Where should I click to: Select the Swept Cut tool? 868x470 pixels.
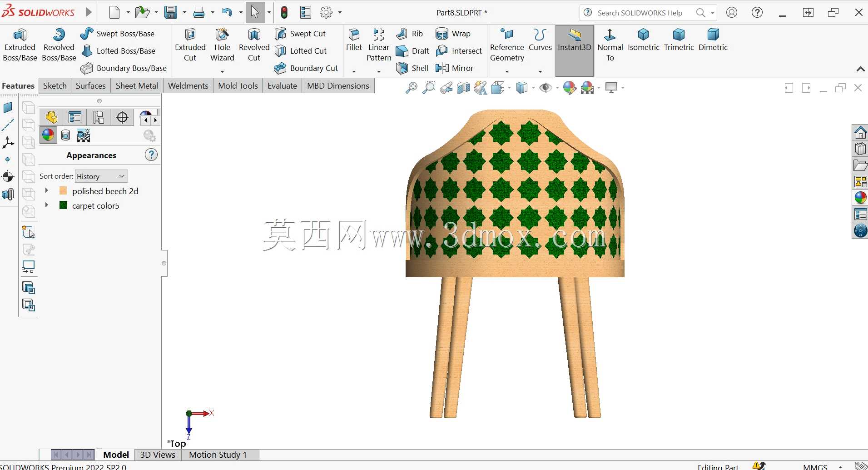tap(300, 34)
